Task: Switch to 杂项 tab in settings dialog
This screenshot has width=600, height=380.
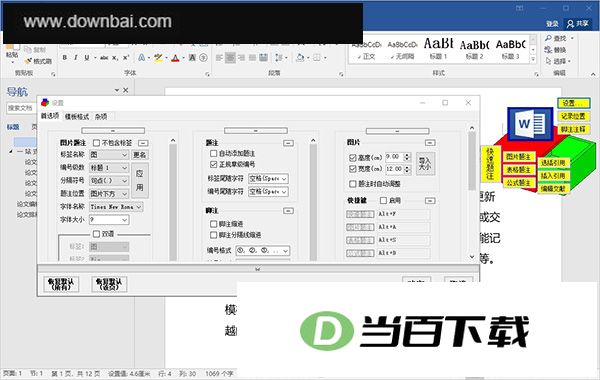Action: (x=101, y=117)
